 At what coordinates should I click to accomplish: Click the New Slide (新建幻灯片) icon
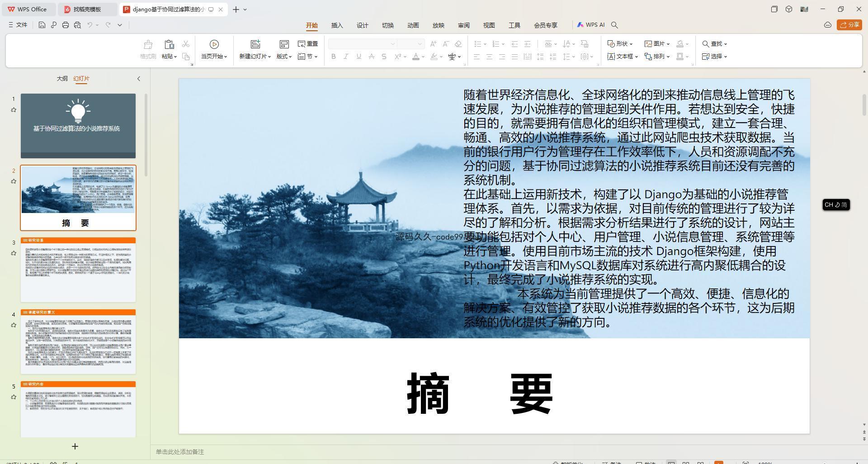255,44
